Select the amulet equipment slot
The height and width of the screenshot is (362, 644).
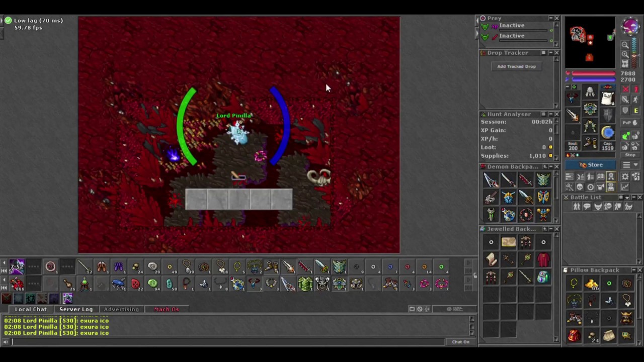[x=572, y=98]
